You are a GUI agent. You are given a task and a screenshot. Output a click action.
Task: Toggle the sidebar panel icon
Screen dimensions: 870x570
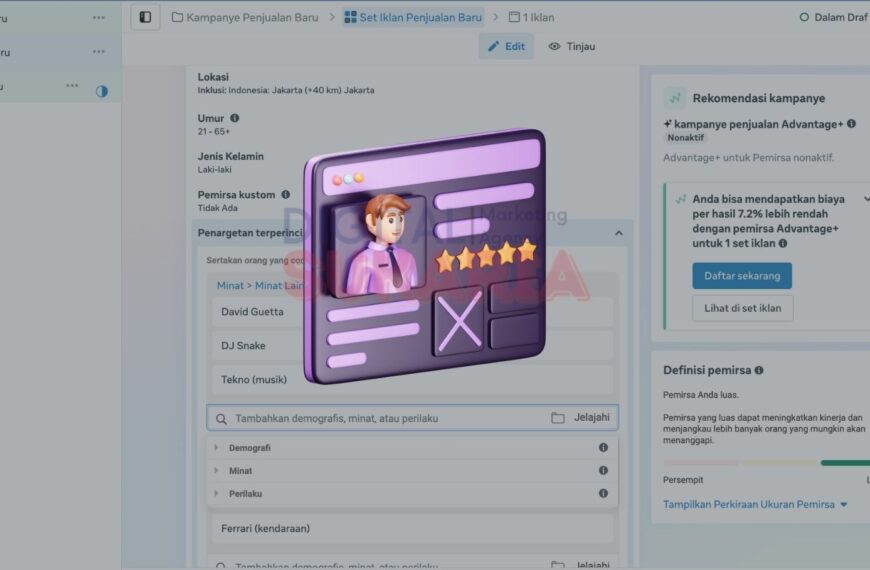[x=145, y=17]
